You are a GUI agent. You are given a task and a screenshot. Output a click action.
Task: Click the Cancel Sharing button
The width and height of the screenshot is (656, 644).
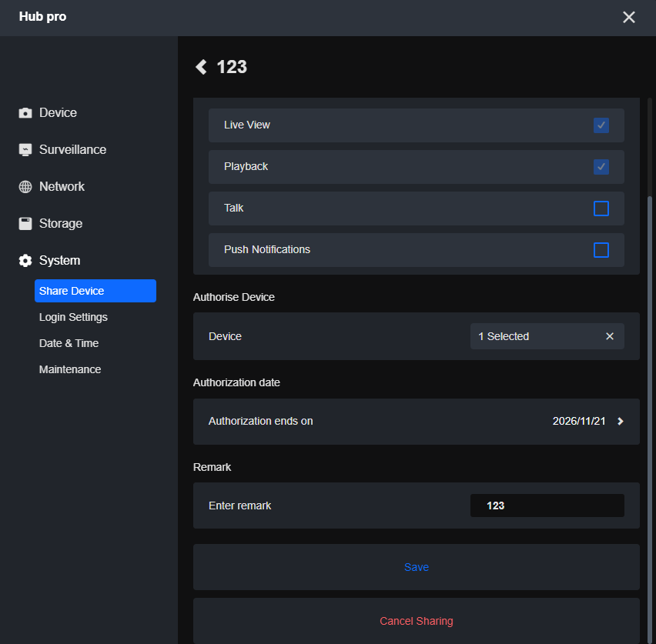pos(417,621)
